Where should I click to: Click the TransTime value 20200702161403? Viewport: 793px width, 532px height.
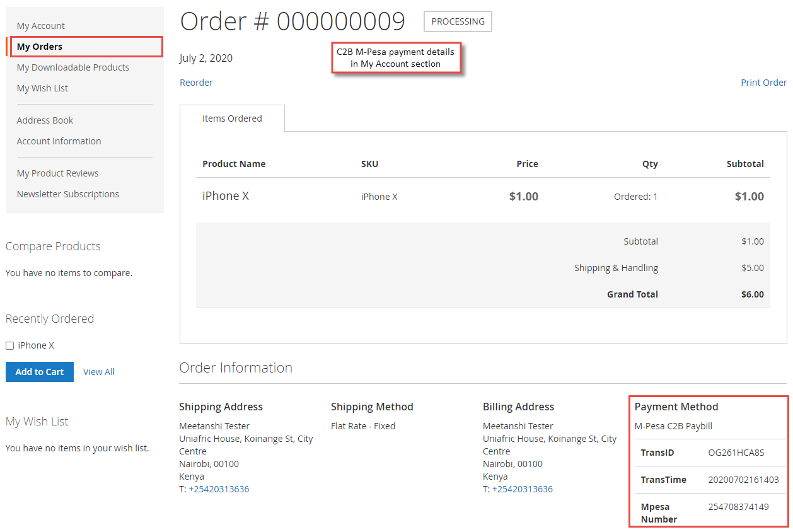click(744, 480)
